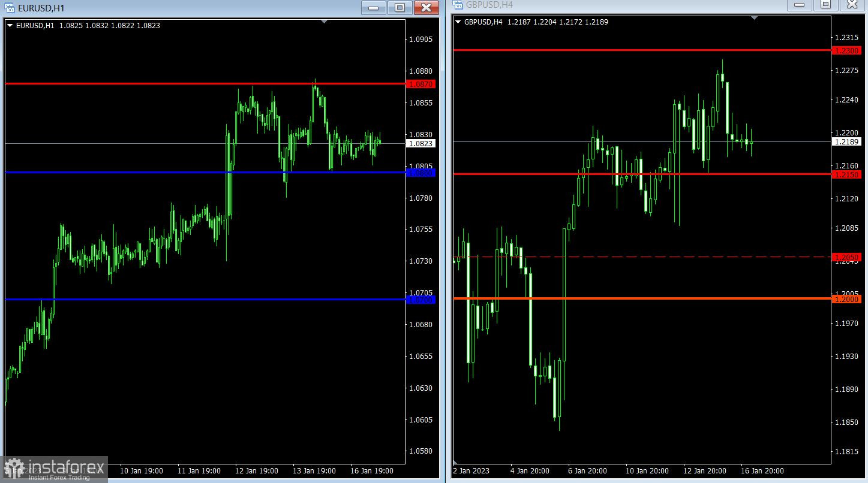
Task: Maximize the GBPUSD,H4 chart window
Action: click(825, 5)
